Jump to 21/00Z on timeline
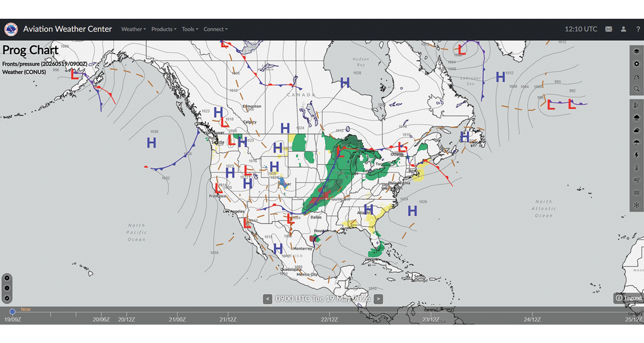The image size is (644, 343). (177, 319)
